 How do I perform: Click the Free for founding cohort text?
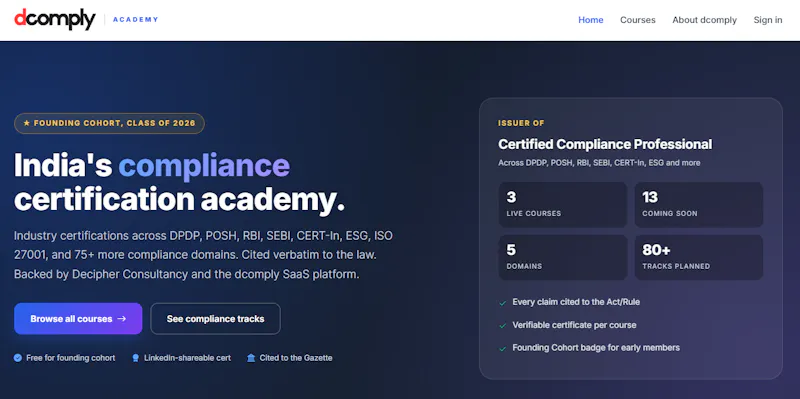[70, 358]
